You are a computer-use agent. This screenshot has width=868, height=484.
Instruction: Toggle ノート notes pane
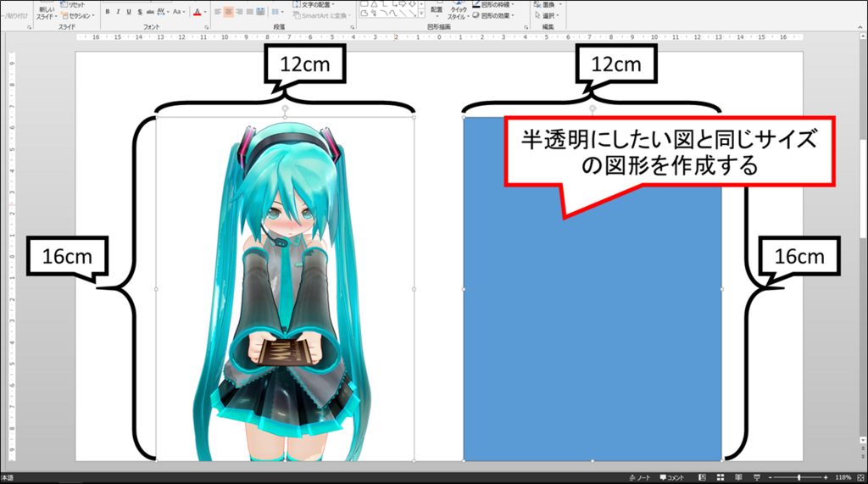640,477
